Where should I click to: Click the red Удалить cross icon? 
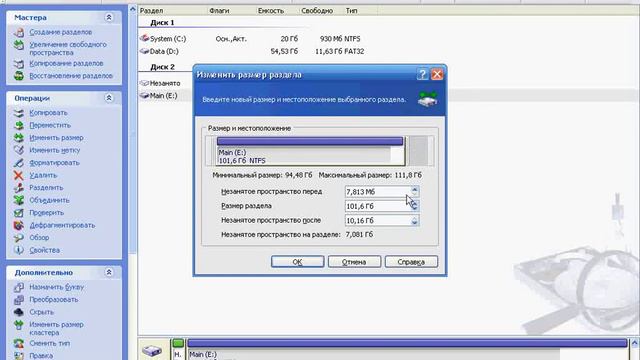point(19,175)
